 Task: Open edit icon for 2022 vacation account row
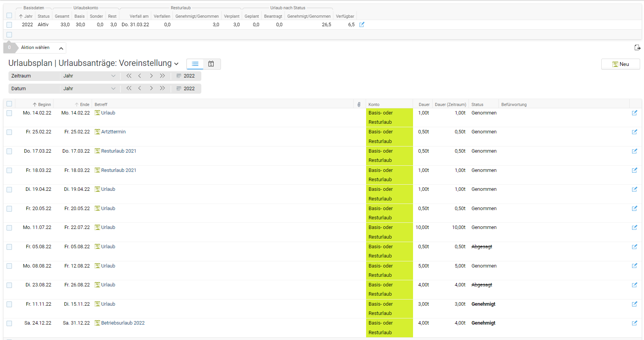tap(361, 25)
